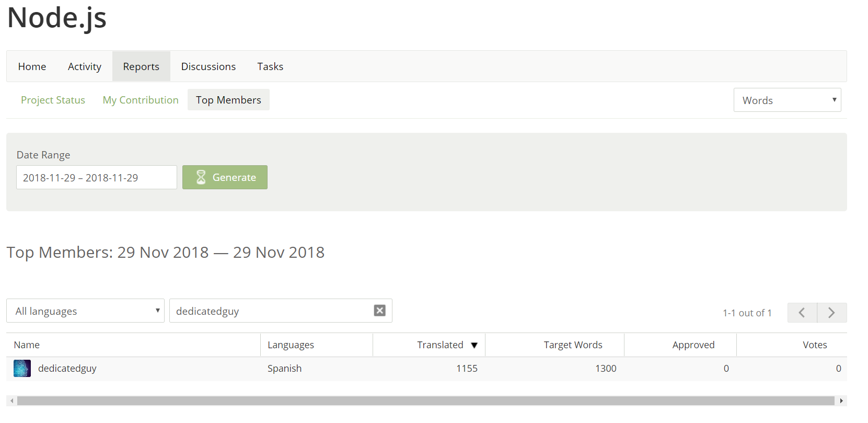View the Project Status report
Screen dimensions: 868x423
coord(53,100)
